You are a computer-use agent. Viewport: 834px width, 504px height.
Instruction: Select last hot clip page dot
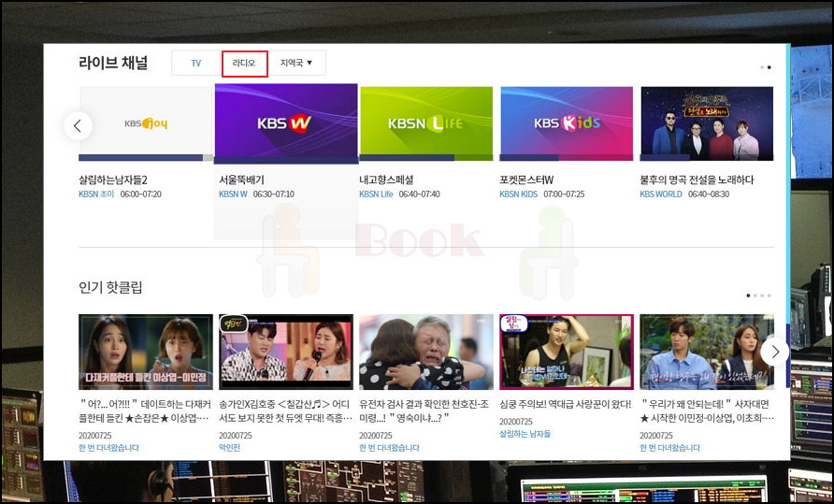(x=769, y=295)
